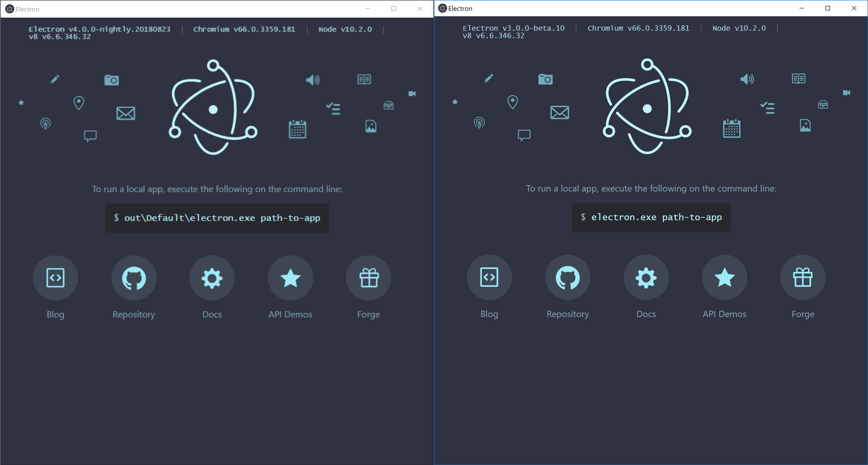
Task: Close the right Electron window
Action: [854, 8]
